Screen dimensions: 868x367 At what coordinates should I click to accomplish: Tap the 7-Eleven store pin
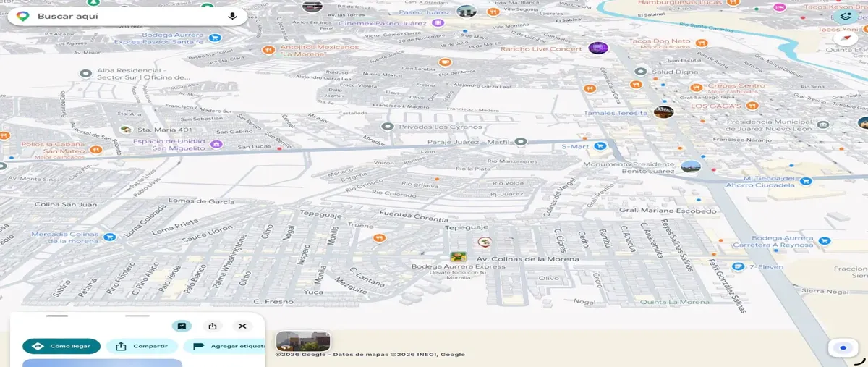pos(737,267)
